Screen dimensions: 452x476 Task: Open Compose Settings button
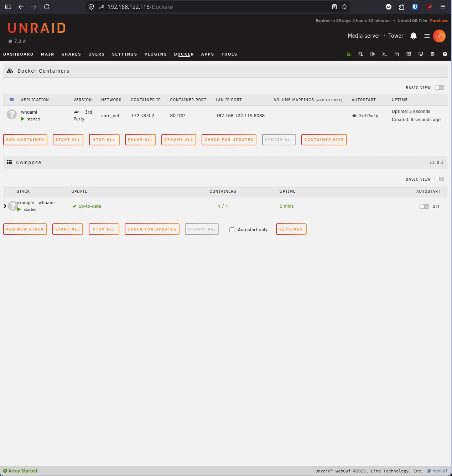291,229
